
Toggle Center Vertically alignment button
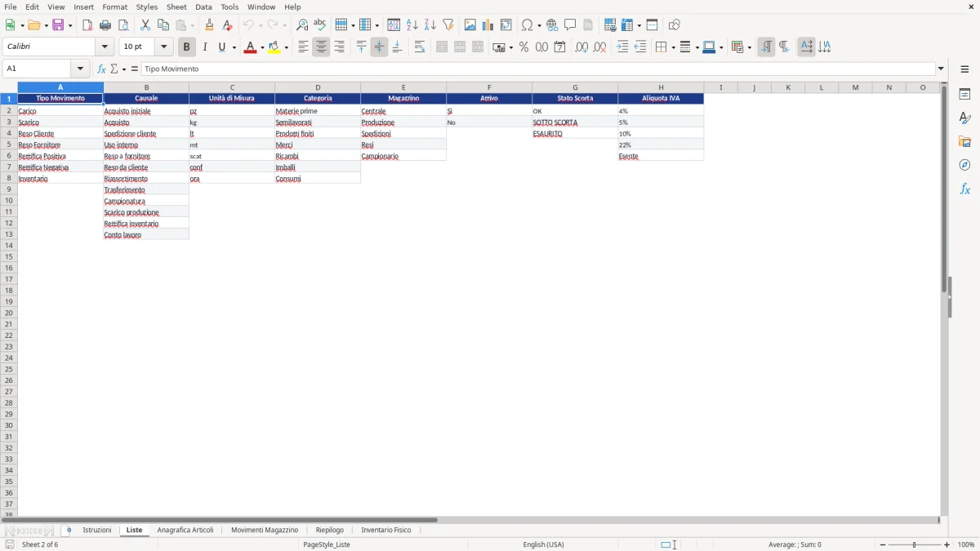point(379,47)
